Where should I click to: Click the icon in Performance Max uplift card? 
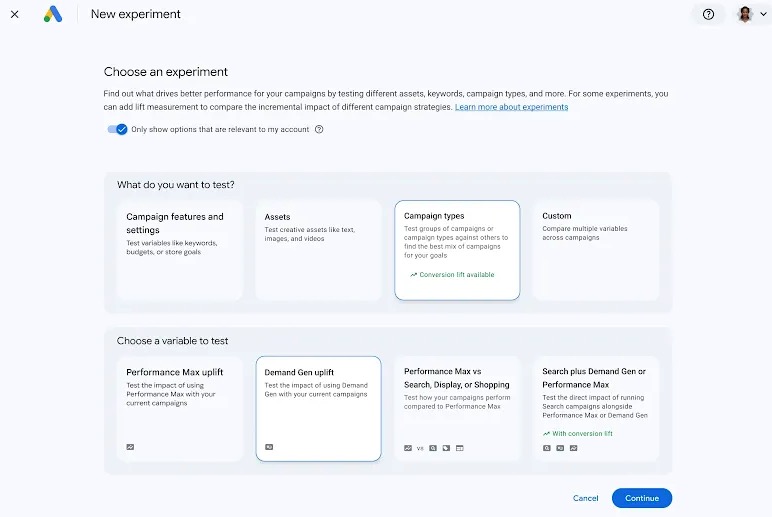point(130,447)
